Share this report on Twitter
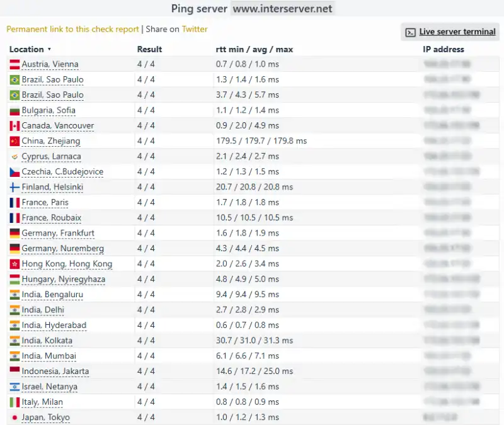Viewport: 504px width, 425px height. coord(195,29)
